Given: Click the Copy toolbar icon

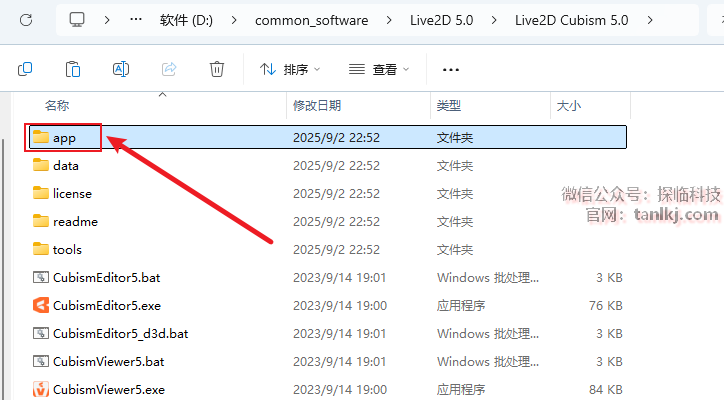Looking at the screenshot, I should coord(25,69).
